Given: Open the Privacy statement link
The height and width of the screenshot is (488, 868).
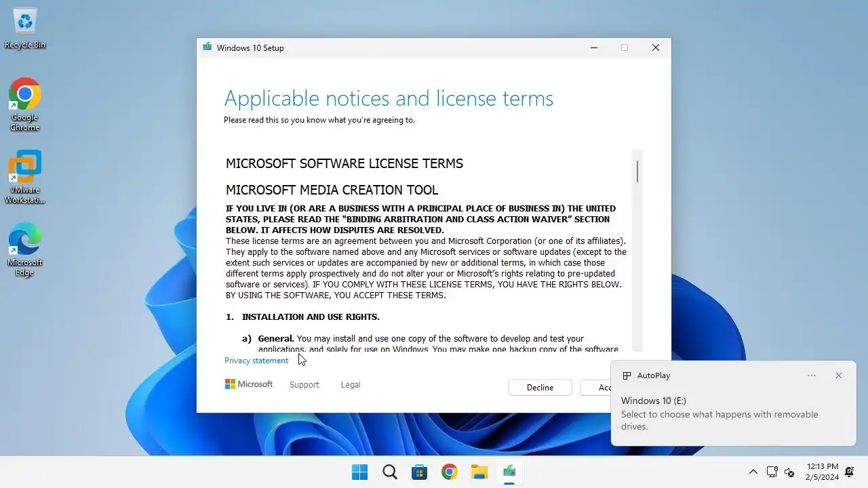Looking at the screenshot, I should [256, 361].
